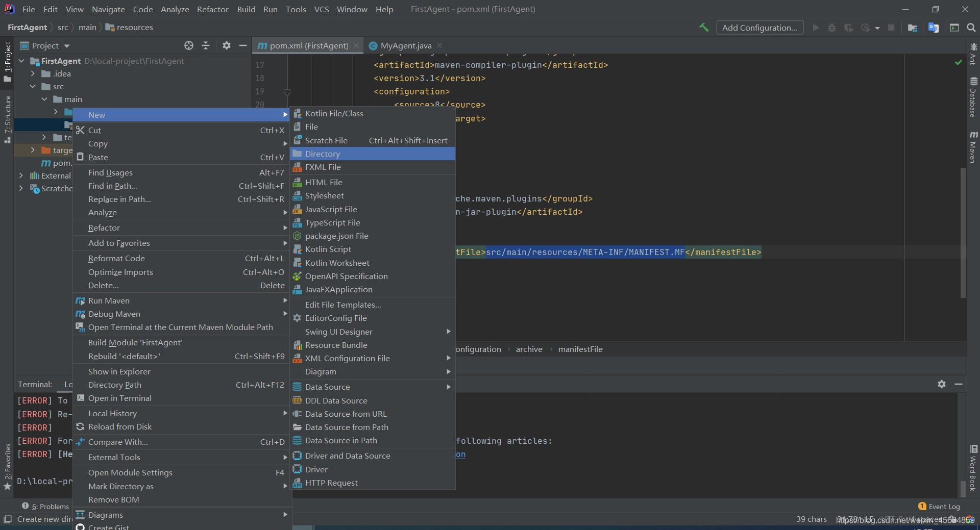Expand Scratches and Consoles node
The height and width of the screenshot is (530, 980).
(21, 188)
